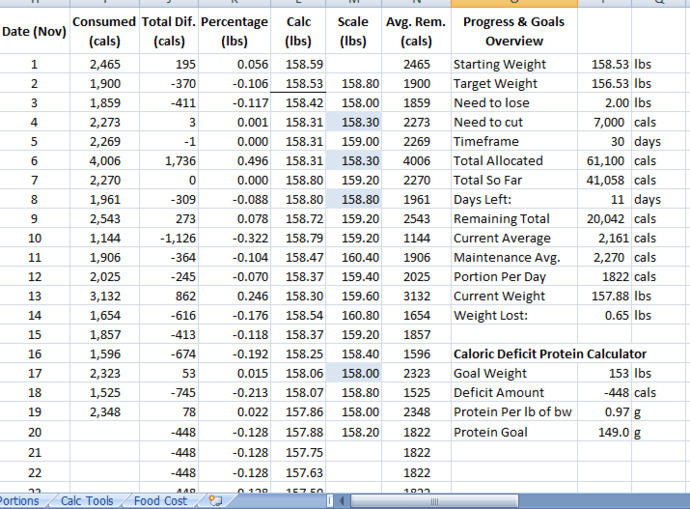Image resolution: width=690 pixels, height=509 pixels.
Task: Select the Progress & Goals Overview header cell
Action: 514,31
